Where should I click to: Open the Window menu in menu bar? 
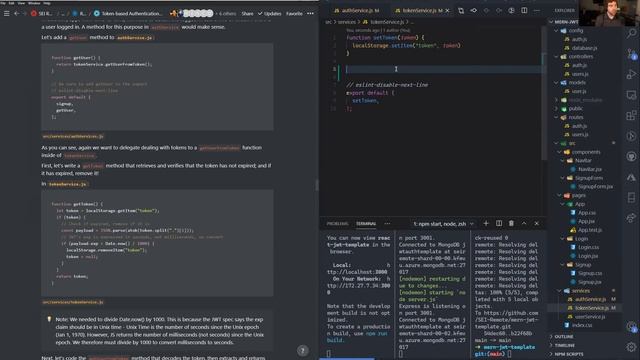click(x=34, y=3)
